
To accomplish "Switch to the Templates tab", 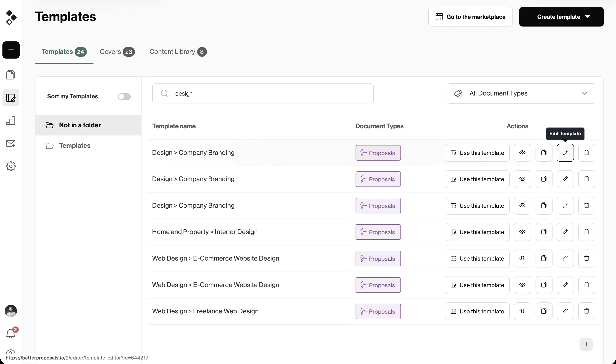I will click(x=64, y=52).
